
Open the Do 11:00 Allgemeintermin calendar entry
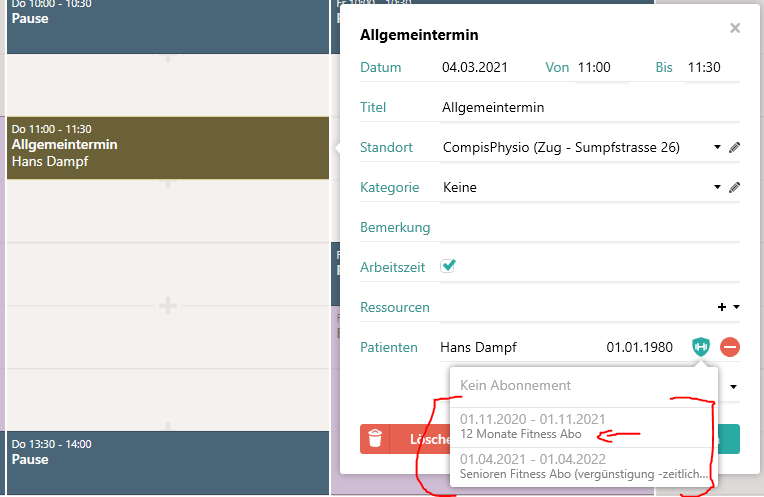pos(168,148)
